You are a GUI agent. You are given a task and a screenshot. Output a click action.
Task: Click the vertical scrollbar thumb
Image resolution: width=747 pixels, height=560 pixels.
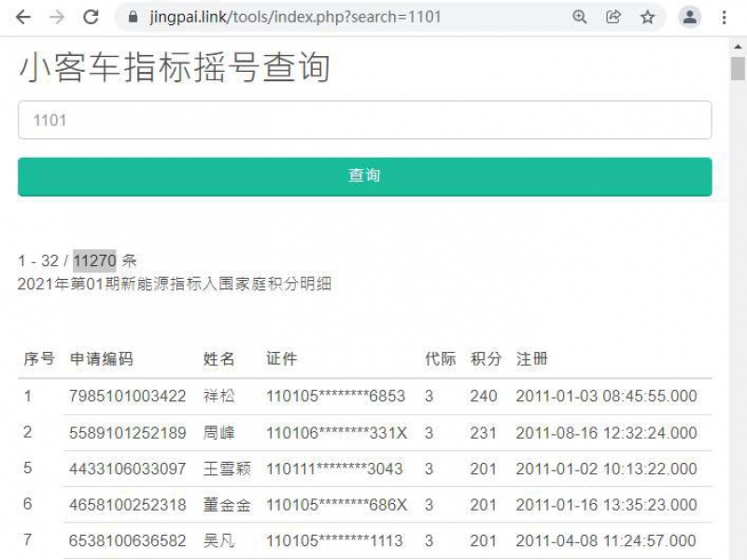click(x=738, y=68)
